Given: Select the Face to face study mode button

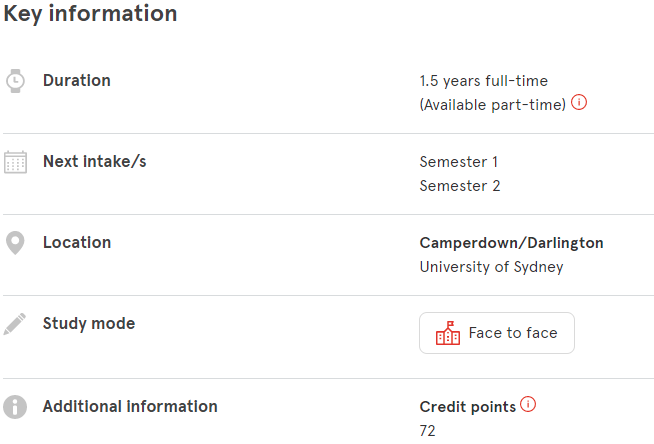Looking at the screenshot, I should point(497,333).
